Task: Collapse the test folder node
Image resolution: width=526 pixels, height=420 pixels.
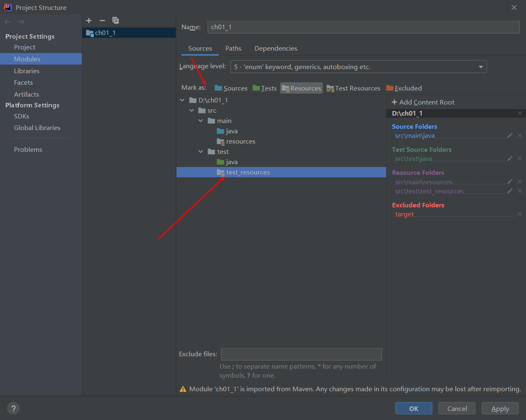Action: [201, 151]
